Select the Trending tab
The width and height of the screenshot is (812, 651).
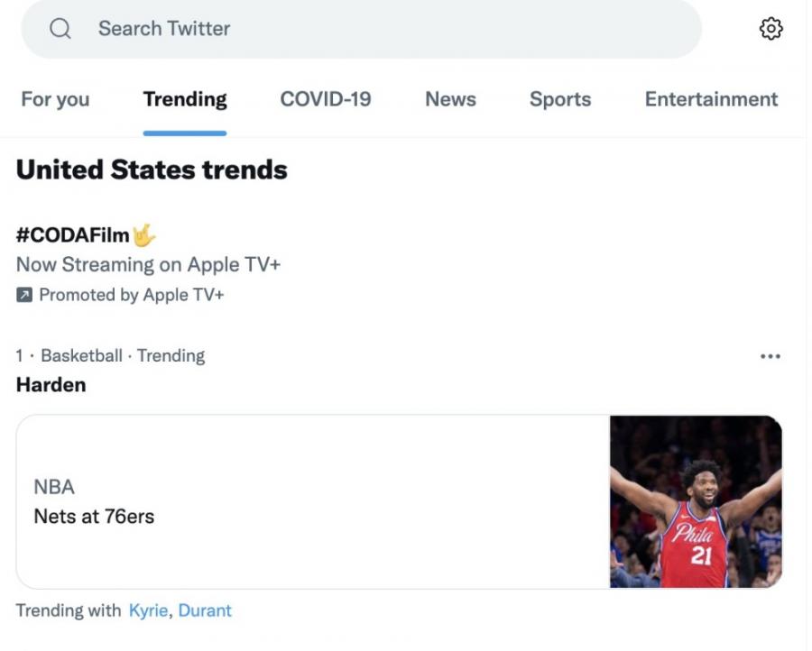185,99
